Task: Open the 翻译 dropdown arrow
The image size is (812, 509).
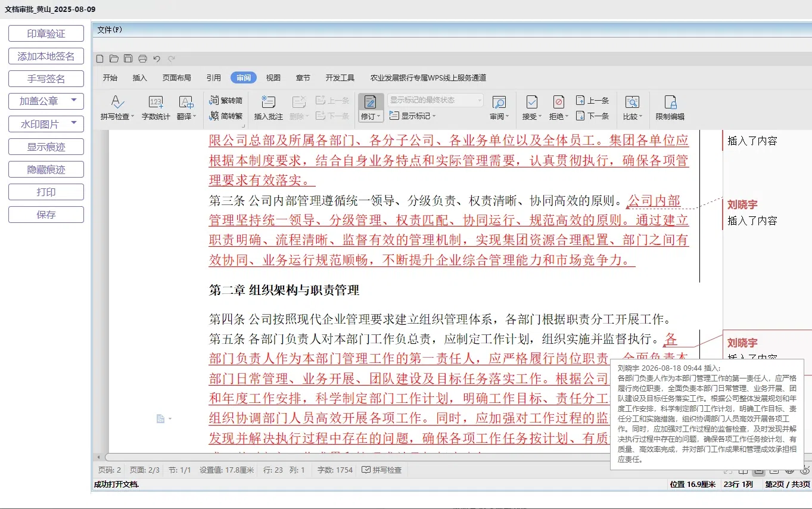Action: click(193, 117)
